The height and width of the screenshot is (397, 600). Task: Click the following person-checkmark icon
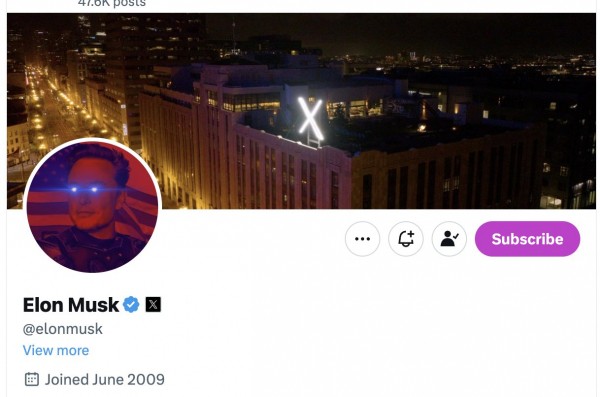click(449, 239)
